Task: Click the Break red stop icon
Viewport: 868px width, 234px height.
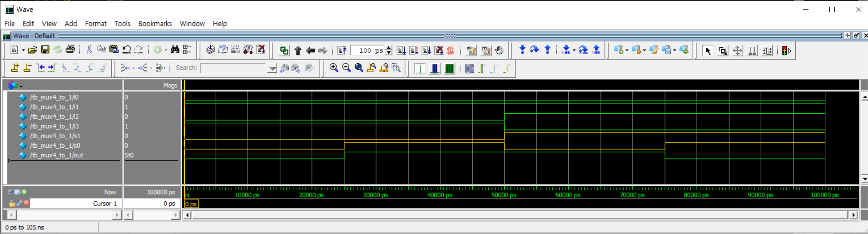Action: pos(451,50)
